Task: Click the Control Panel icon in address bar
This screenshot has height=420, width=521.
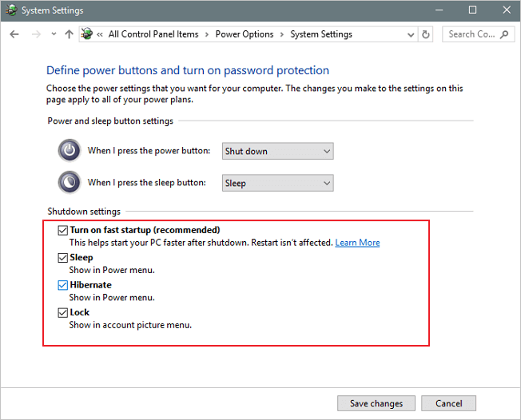Action: pos(86,34)
